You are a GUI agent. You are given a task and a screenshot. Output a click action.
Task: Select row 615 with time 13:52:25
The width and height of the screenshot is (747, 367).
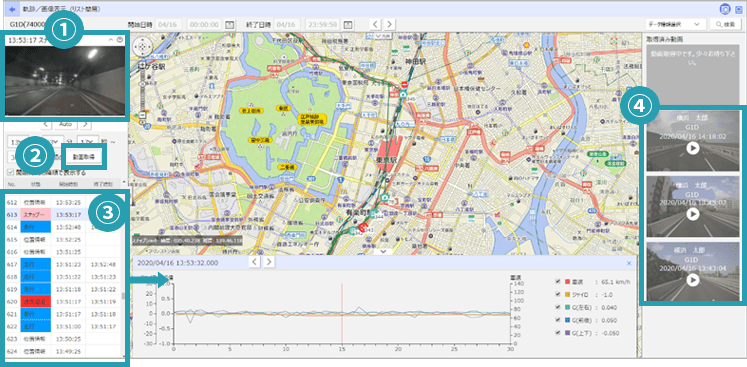(63, 239)
